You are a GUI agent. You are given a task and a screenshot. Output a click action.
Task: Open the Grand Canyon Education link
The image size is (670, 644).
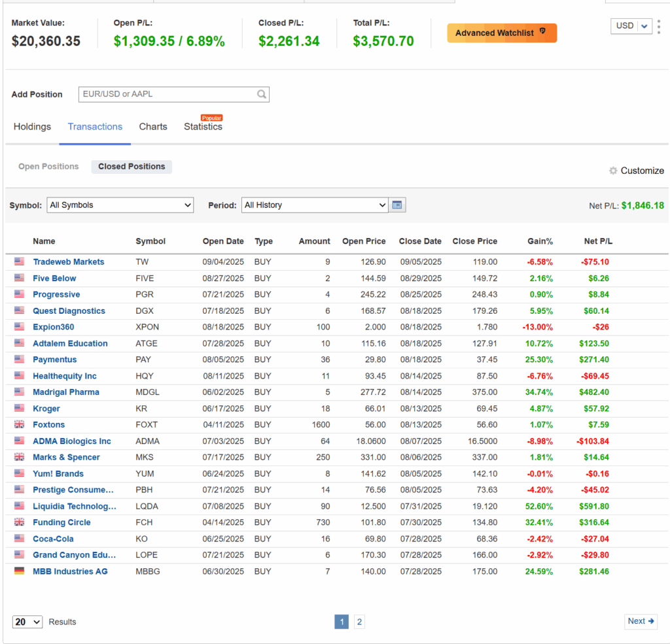click(x=75, y=555)
